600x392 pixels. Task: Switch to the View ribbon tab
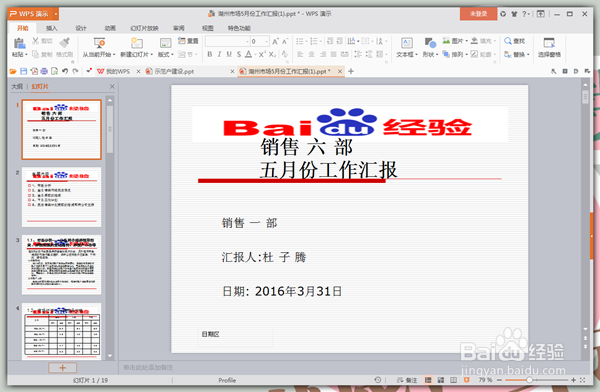208,28
